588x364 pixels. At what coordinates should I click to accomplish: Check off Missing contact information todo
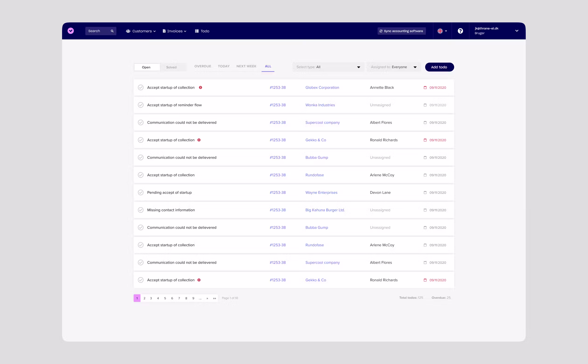click(140, 210)
